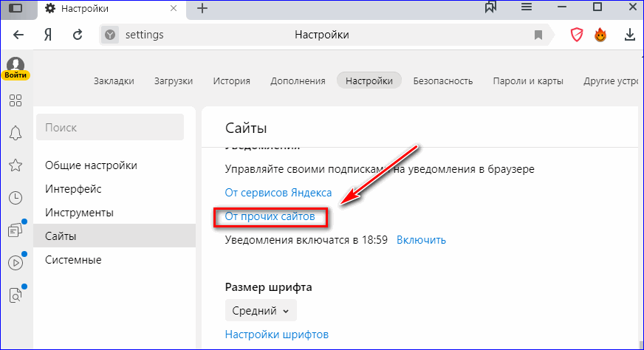Click Уведомления включатся в 18:59 text
This screenshot has height=350, width=644.
pyautogui.click(x=306, y=240)
